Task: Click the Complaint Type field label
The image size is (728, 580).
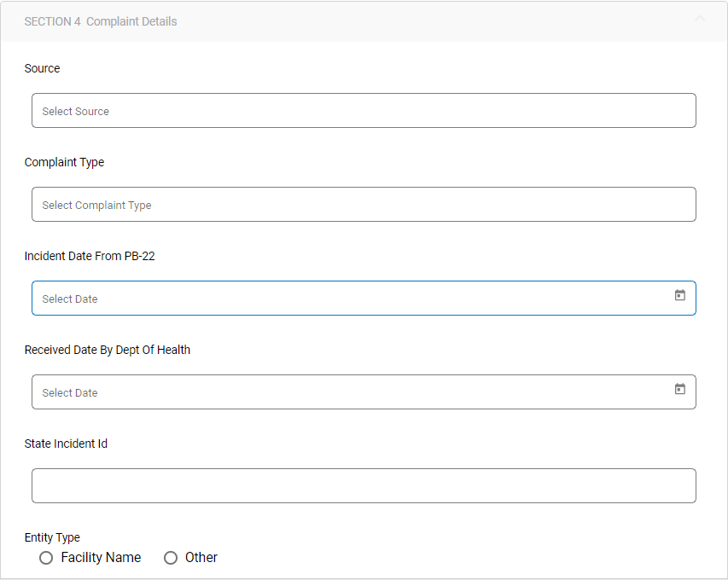Action: tap(64, 162)
